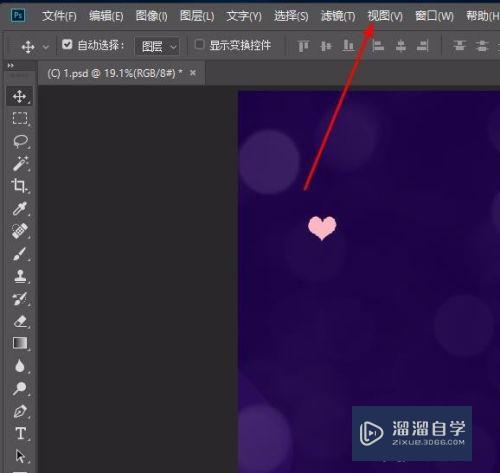Screen dimensions: 500x473
Task: Select the Brush tool
Action: [20, 253]
